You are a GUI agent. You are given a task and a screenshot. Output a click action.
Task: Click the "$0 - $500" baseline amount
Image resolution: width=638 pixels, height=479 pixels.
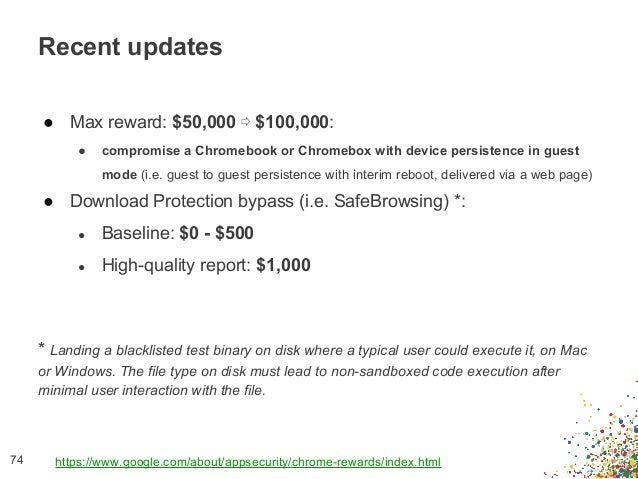[216, 234]
